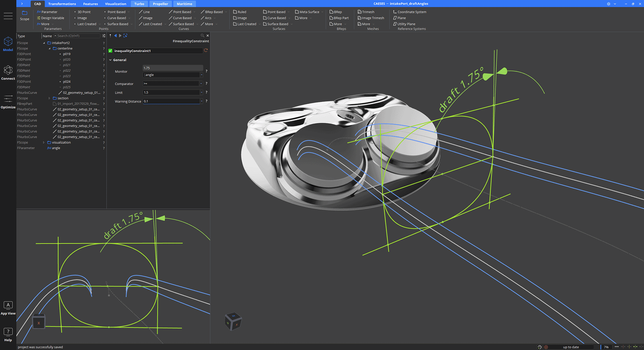The width and height of the screenshot is (644, 350).
Task: Switch to the Turbo tab
Action: click(x=139, y=4)
